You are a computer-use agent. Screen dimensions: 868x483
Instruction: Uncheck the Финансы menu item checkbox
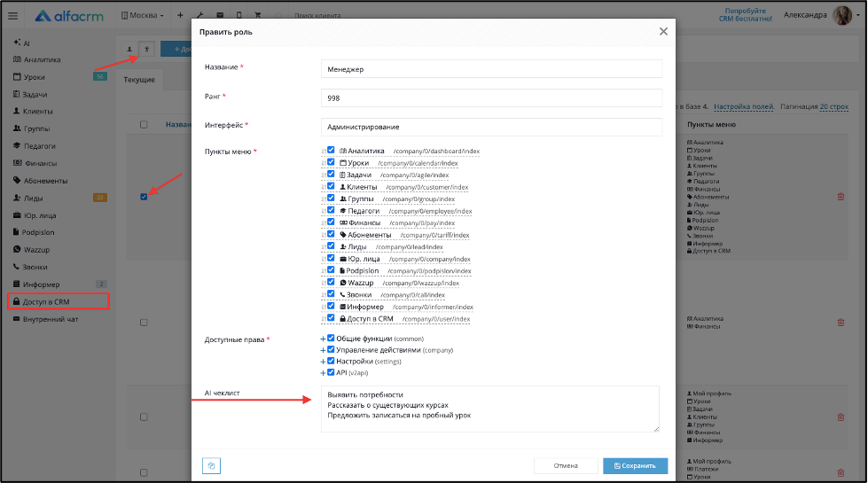click(331, 222)
